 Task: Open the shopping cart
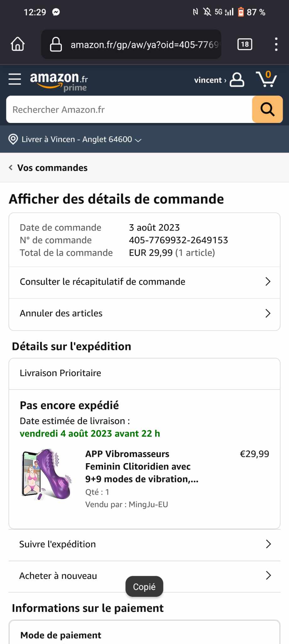pos(266,79)
